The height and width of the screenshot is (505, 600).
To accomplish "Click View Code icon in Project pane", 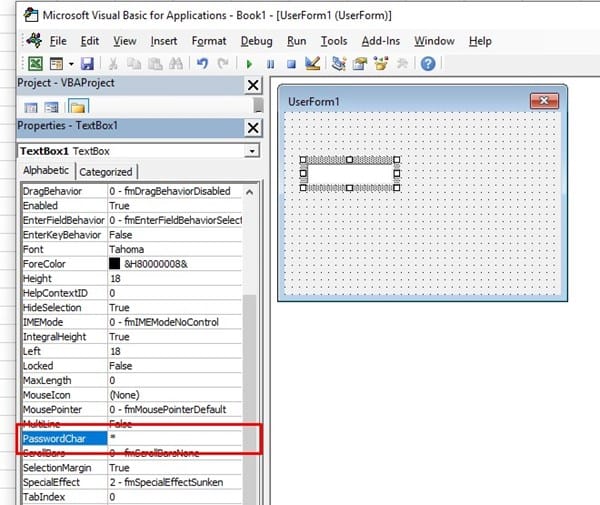I will pos(31,108).
